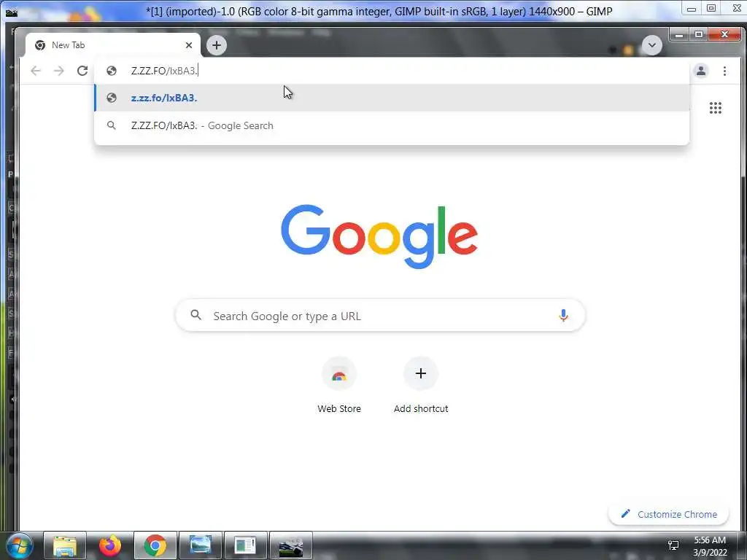Click the globe icon in the address bar
747x560 pixels.
pyautogui.click(x=112, y=71)
